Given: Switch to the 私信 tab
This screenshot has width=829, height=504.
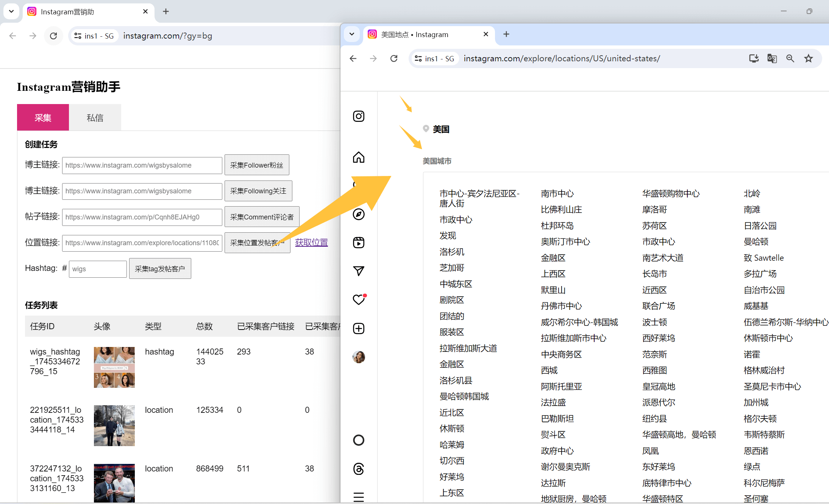Looking at the screenshot, I should pos(95,118).
